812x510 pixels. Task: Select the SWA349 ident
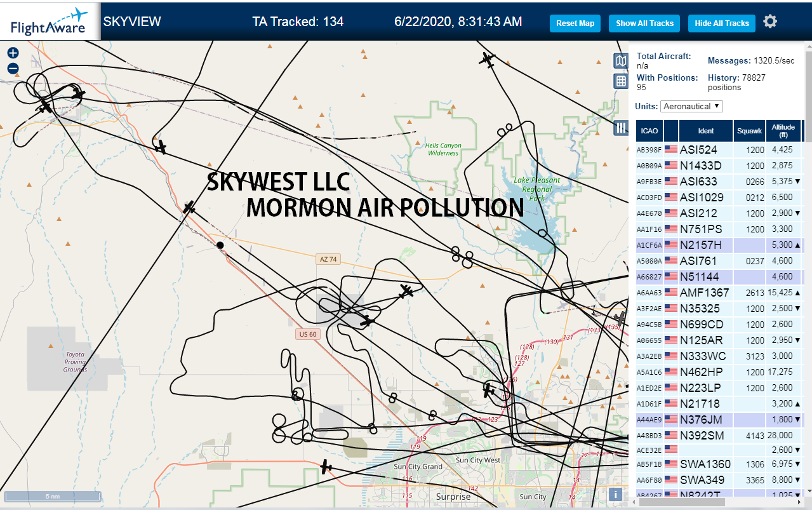[702, 480]
